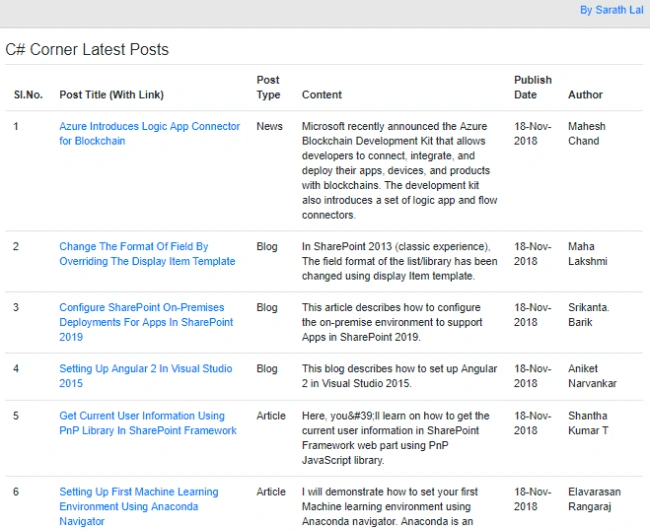
Task: Click the Content column header
Action: 322,95
